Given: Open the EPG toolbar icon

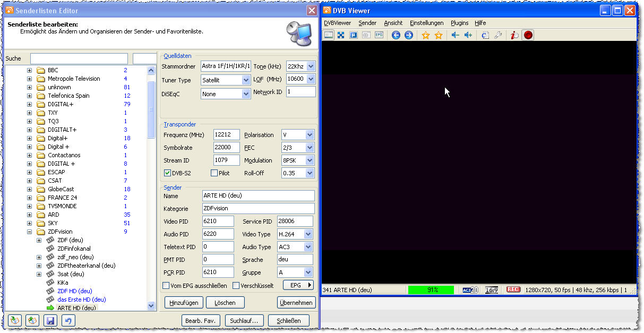Looking at the screenshot, I should 379,35.
